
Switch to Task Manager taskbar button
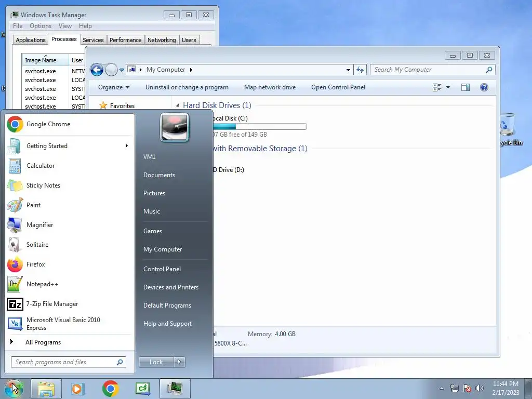175,389
